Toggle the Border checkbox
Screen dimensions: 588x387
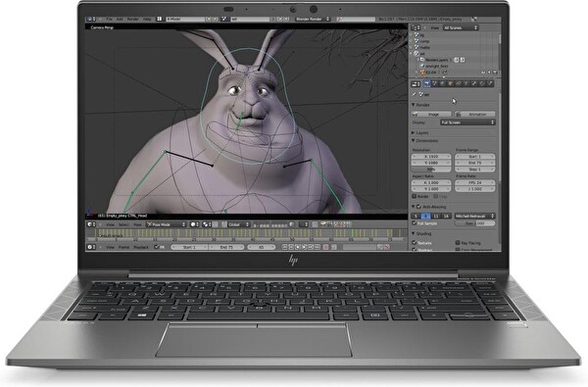[415, 196]
